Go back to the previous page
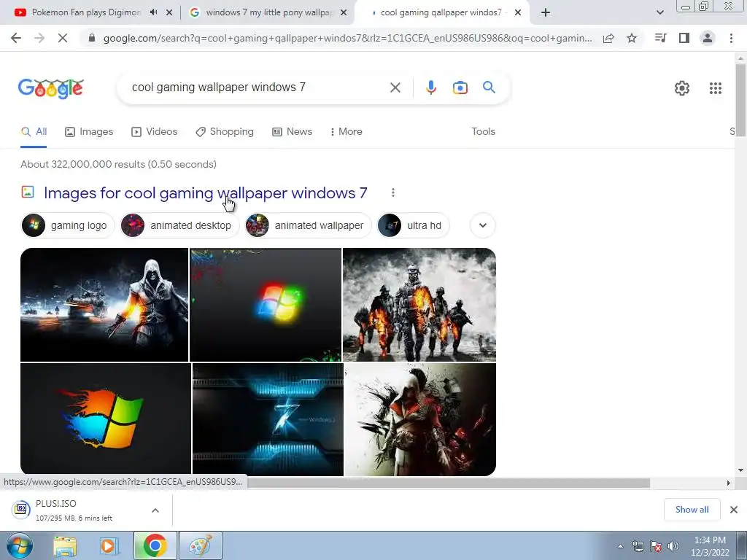Image resolution: width=747 pixels, height=560 pixels. pos(16,38)
